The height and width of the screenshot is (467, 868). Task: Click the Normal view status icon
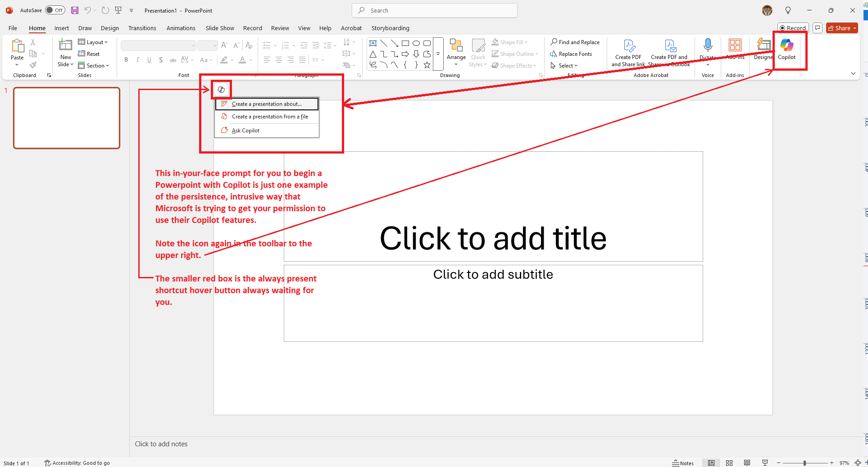click(x=711, y=463)
